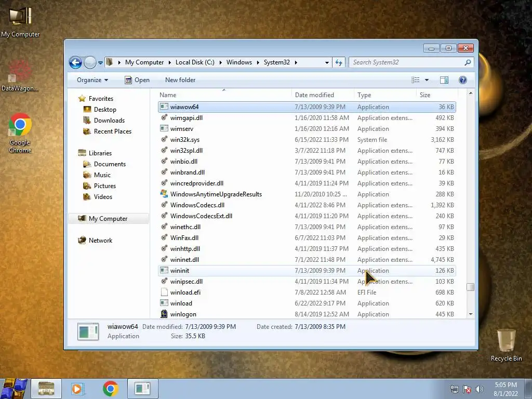
Task: Select My Computer in navigation pane
Action: click(108, 219)
